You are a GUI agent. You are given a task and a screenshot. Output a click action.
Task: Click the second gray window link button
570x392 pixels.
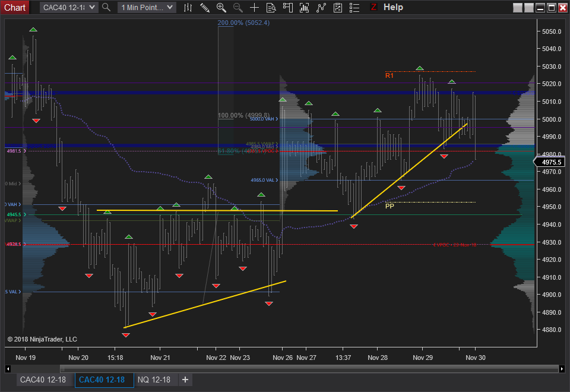point(529,8)
